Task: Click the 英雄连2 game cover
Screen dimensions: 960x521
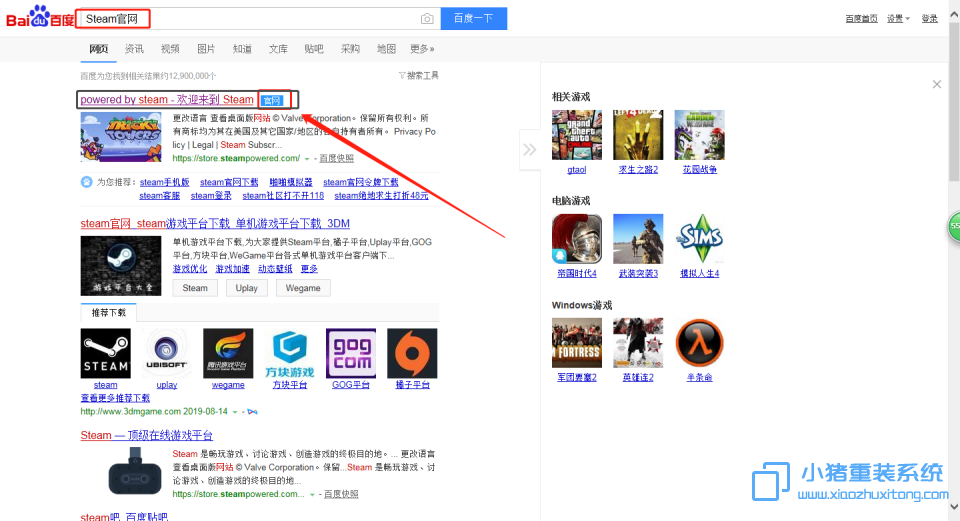Action: pyautogui.click(x=638, y=343)
